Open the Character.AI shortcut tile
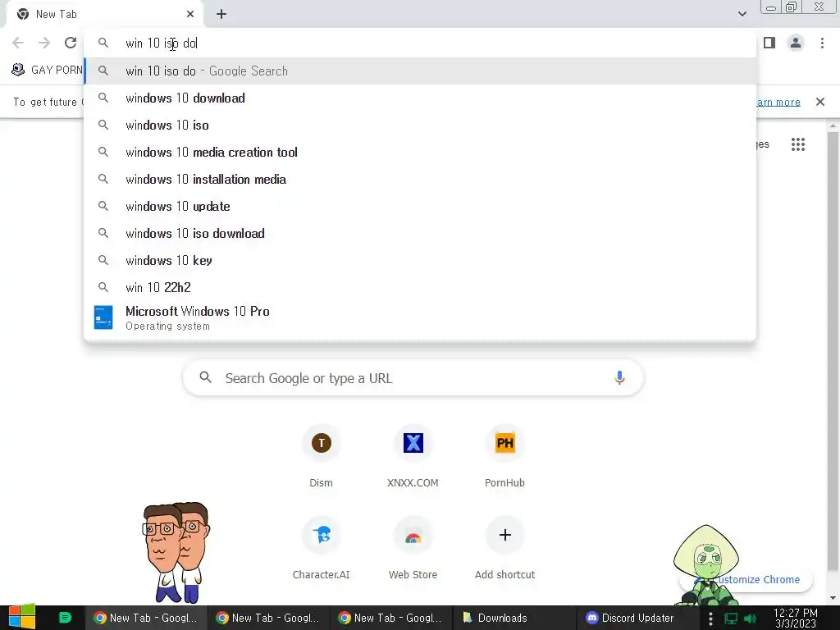This screenshot has height=630, width=840. [321, 548]
